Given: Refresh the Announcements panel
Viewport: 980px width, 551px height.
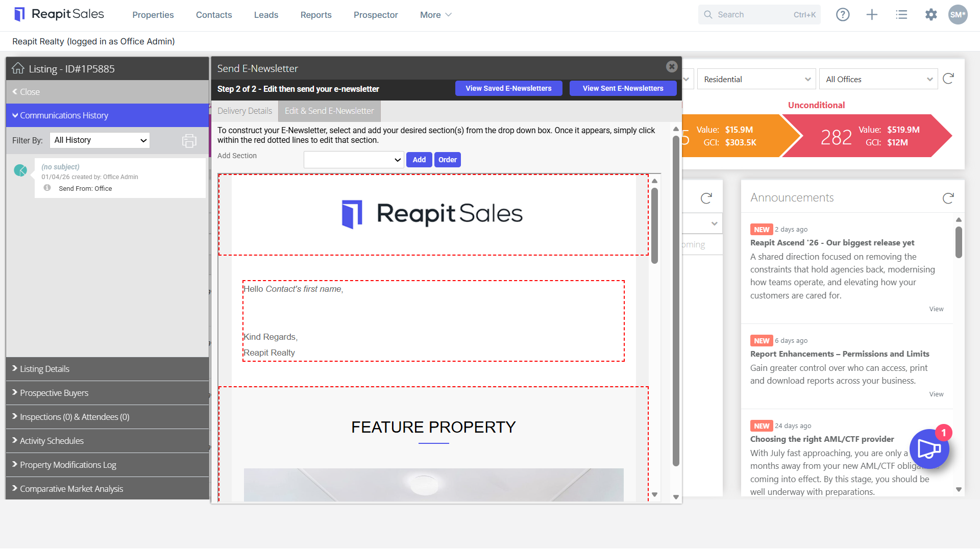Looking at the screenshot, I should click(948, 198).
